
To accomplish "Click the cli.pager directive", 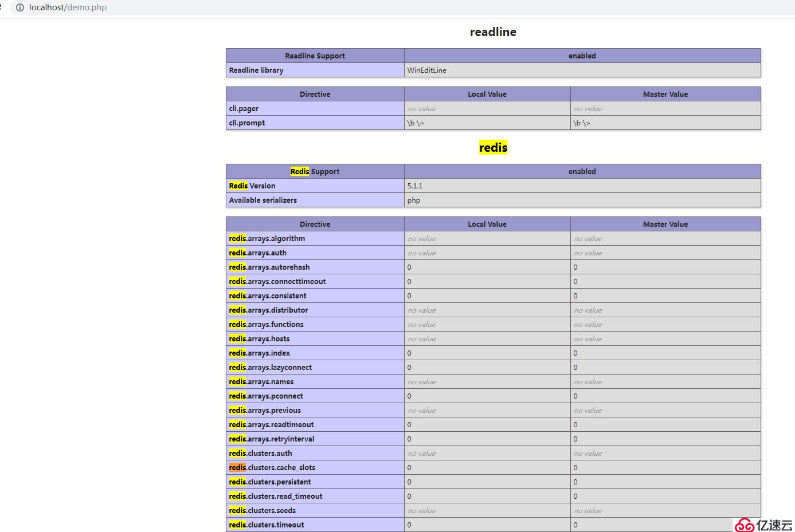I will tap(244, 108).
